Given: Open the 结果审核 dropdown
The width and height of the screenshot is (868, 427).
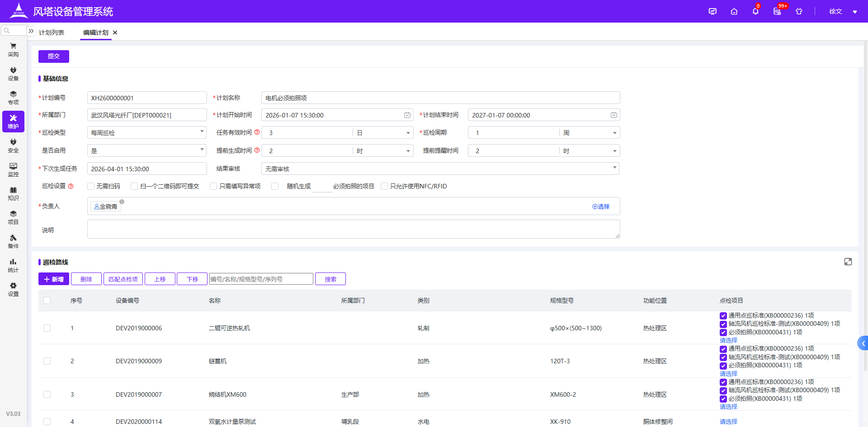Looking at the screenshot, I should [440, 169].
